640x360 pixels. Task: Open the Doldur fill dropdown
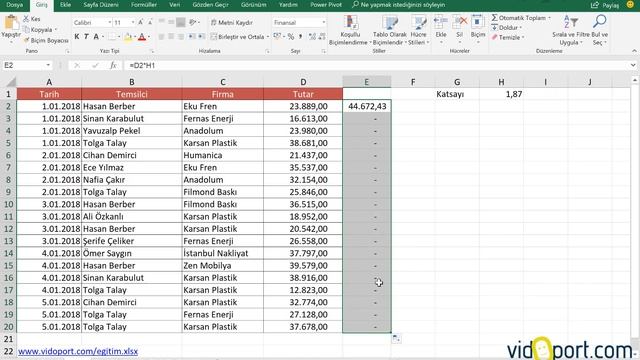point(507,28)
